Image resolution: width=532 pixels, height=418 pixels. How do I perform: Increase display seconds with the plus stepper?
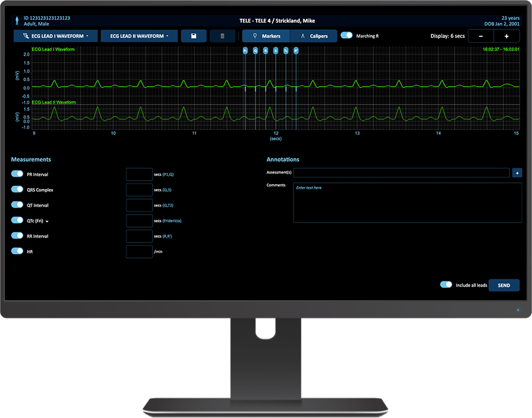coord(508,36)
